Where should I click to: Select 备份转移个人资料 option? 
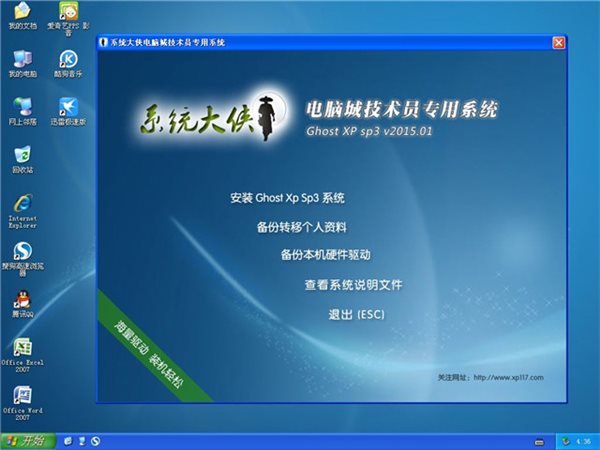coord(302,227)
